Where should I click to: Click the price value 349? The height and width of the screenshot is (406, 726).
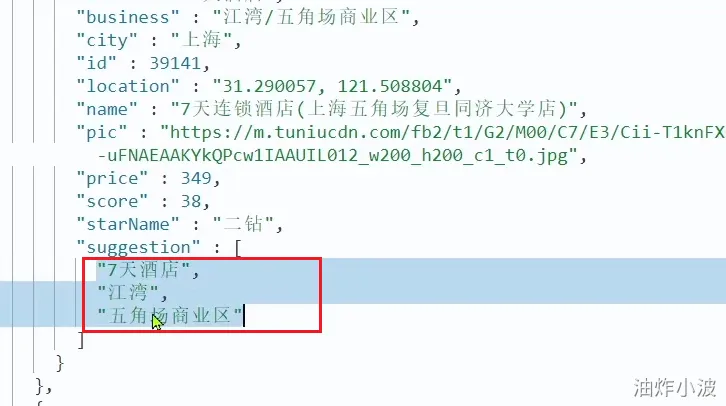pos(196,179)
